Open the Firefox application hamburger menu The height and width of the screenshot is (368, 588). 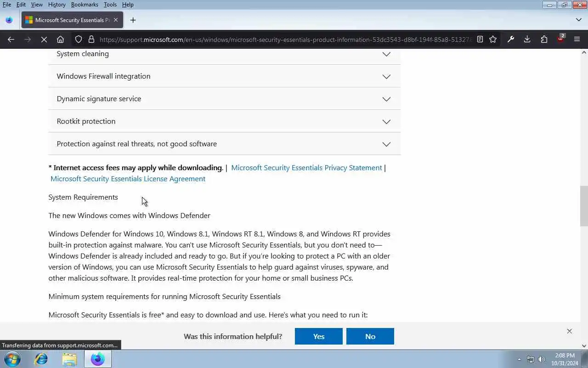tap(577, 40)
